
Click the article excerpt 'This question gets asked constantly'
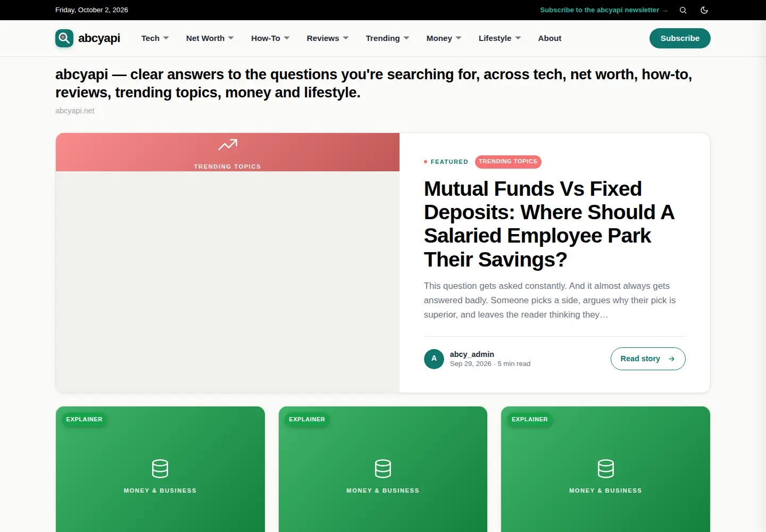(550, 300)
